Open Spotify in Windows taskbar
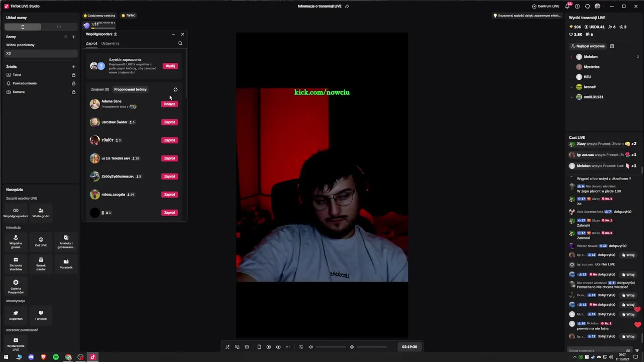The height and width of the screenshot is (362, 644). click(55, 357)
